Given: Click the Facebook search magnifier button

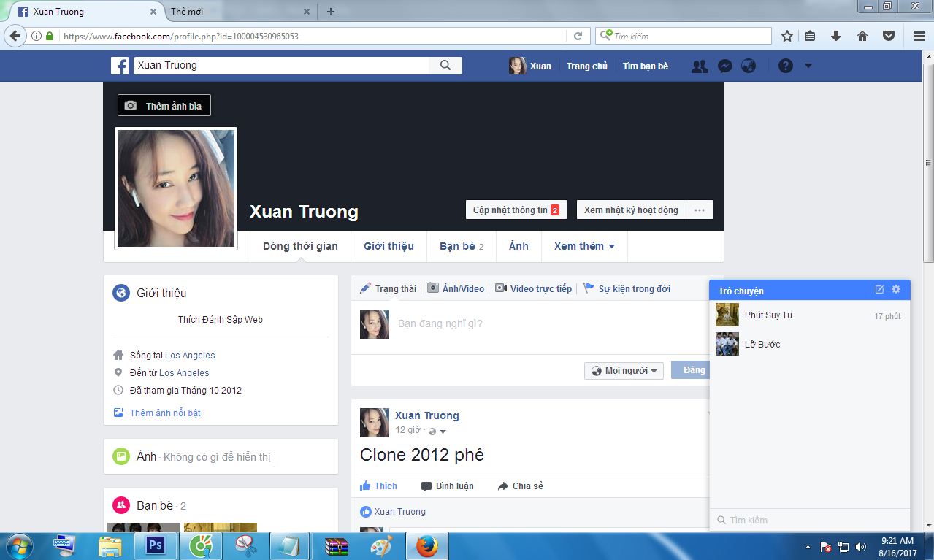Looking at the screenshot, I should tap(445, 65).
